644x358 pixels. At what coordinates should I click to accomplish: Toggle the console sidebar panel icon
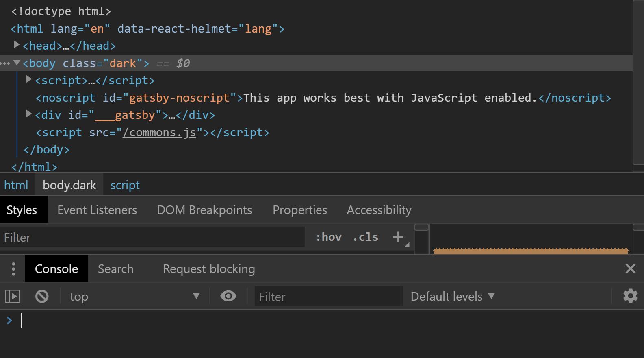tap(13, 296)
